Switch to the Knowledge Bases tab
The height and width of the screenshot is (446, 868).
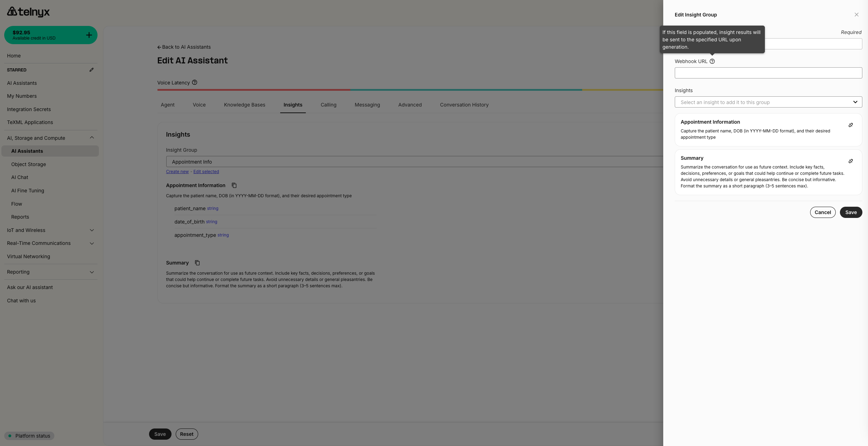(x=244, y=105)
